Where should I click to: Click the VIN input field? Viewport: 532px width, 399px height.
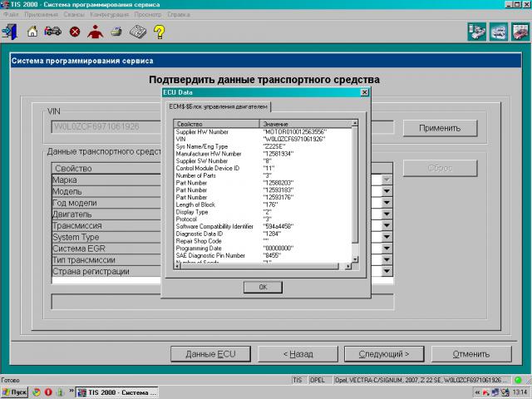click(106, 127)
